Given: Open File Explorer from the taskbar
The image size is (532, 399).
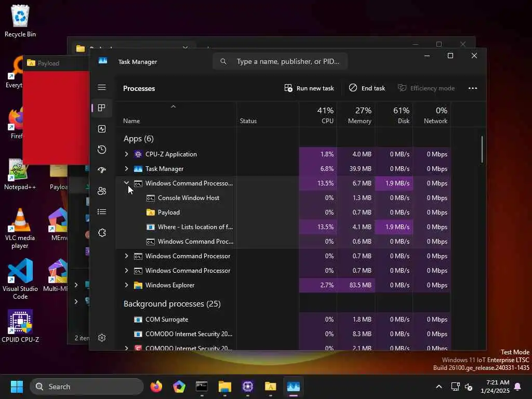Looking at the screenshot, I should coord(224,387).
